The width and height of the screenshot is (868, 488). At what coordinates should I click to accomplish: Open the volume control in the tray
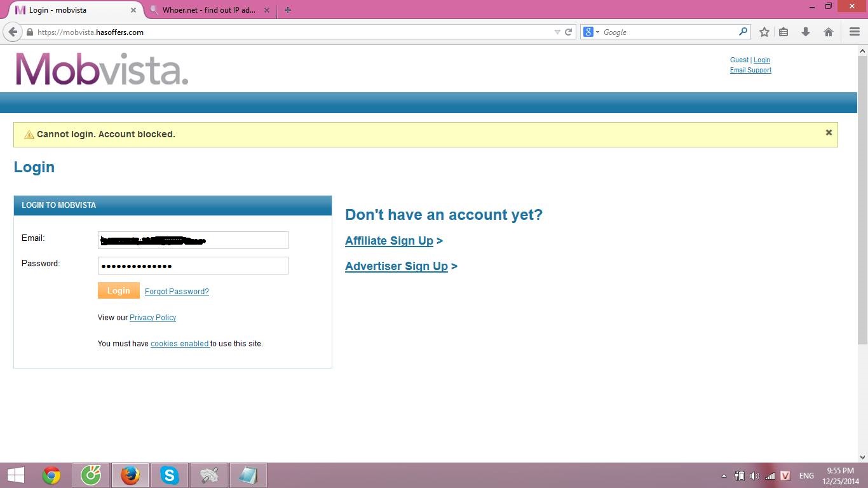pos(754,476)
